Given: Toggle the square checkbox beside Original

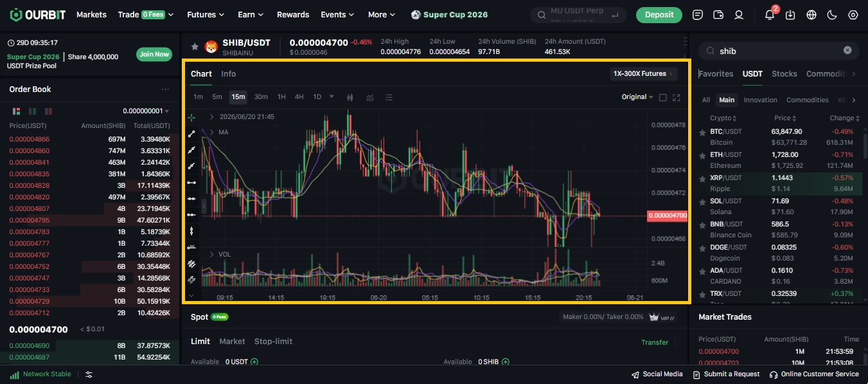Looking at the screenshot, I should pos(663,97).
